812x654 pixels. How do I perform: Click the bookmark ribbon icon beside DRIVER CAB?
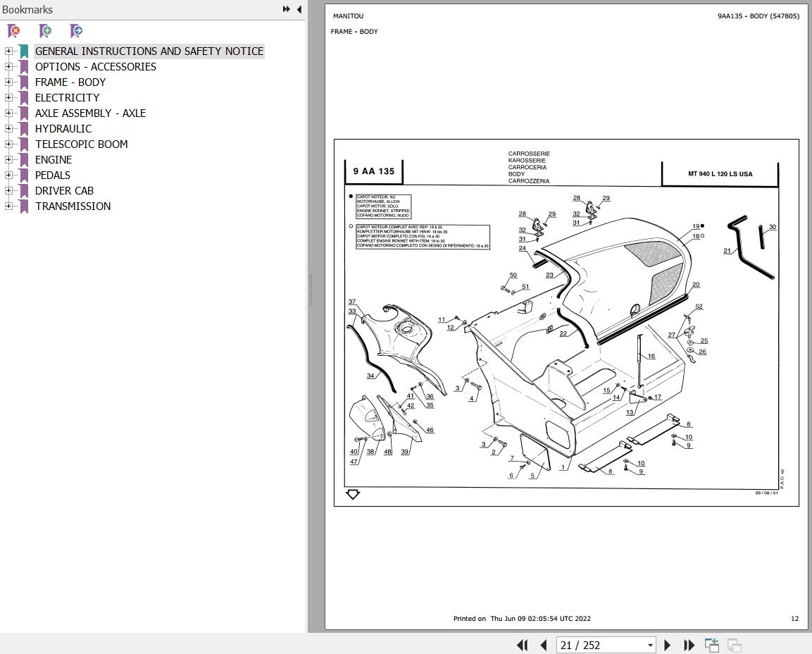pos(24,191)
